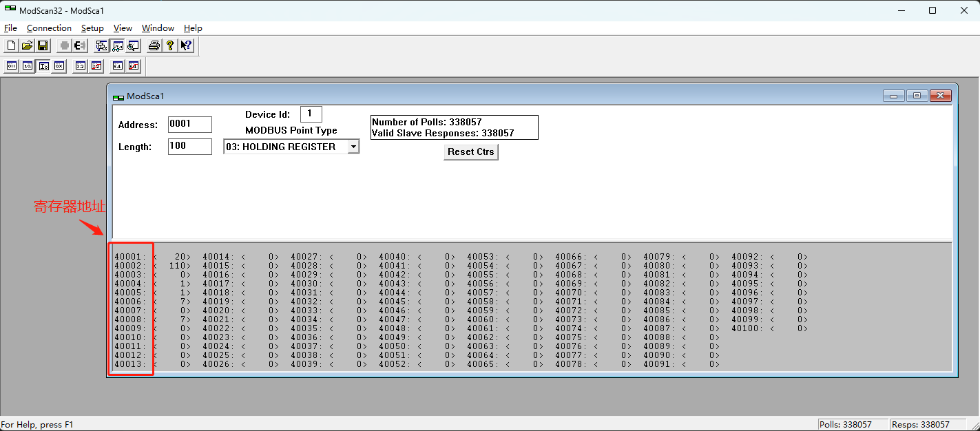Expand the MODBUS Point Type dropdown
Viewport: 980px width, 431px height.
pos(353,147)
